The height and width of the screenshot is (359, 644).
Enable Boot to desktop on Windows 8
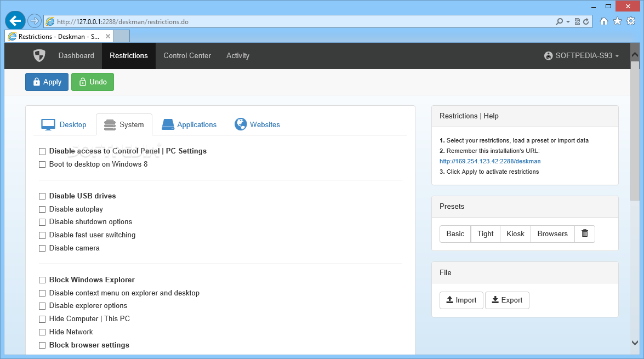click(42, 164)
